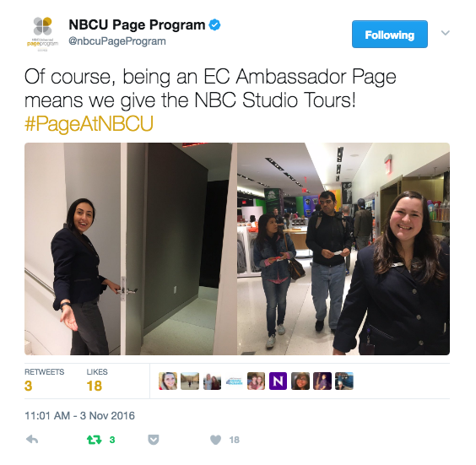Click the reply arrow icon
The width and height of the screenshot is (476, 465).
[32, 439]
